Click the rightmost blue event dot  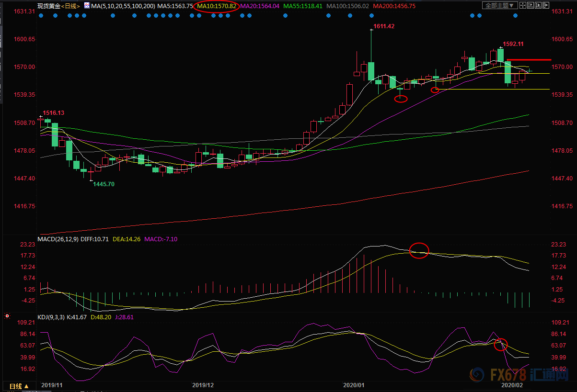516,15
